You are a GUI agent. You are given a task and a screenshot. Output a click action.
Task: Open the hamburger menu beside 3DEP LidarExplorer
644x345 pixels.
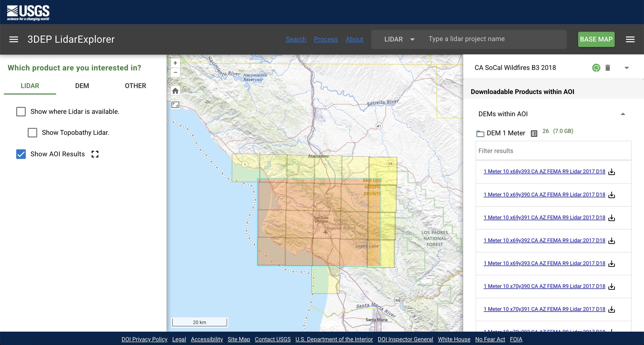click(14, 39)
